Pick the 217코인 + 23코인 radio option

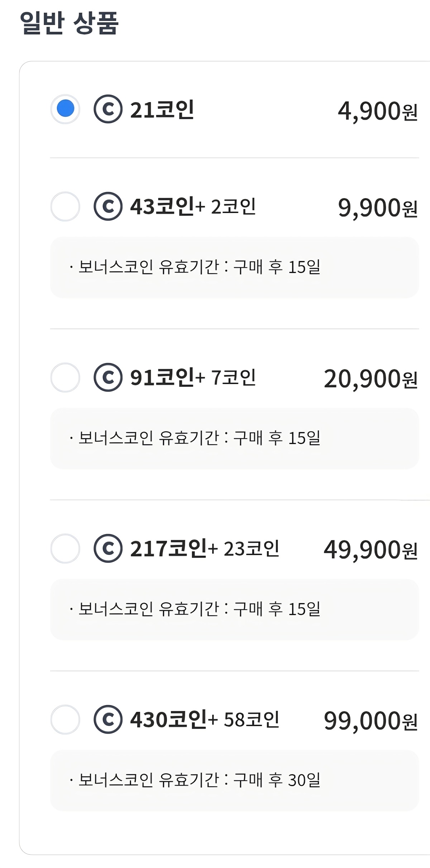[65, 548]
